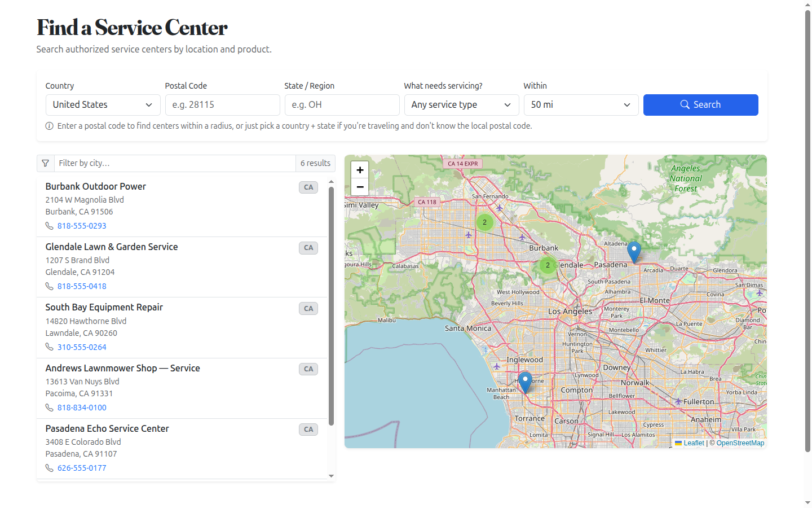812x508 pixels.
Task: Click the page vertical scrollbar
Action: point(807,230)
